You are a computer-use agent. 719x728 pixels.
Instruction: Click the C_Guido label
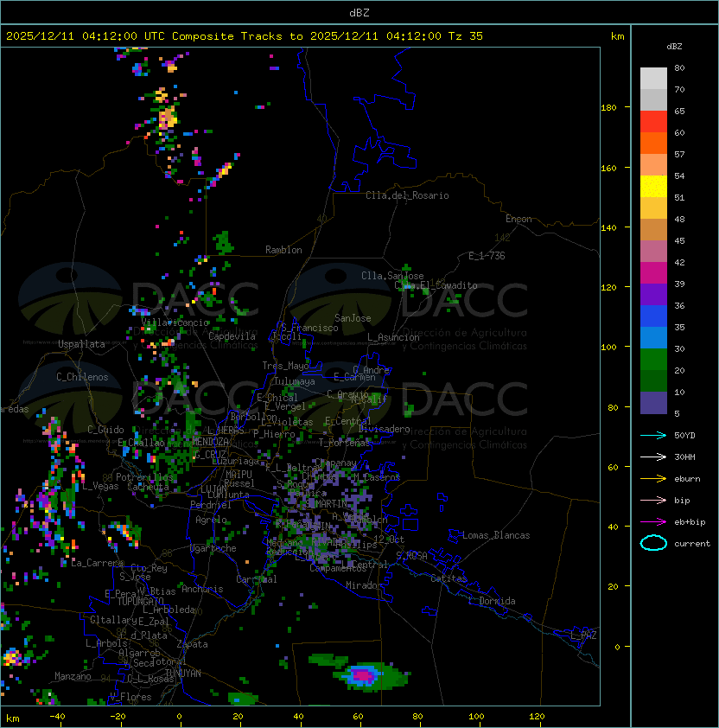coord(105,430)
